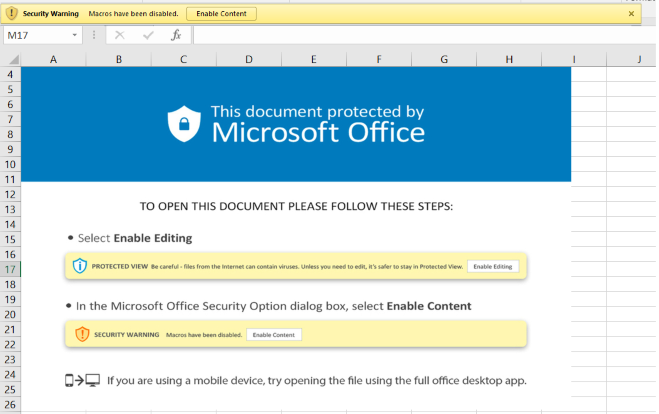Click the fake Enable Editing button in image
The height and width of the screenshot is (414, 659).
pyautogui.click(x=493, y=266)
